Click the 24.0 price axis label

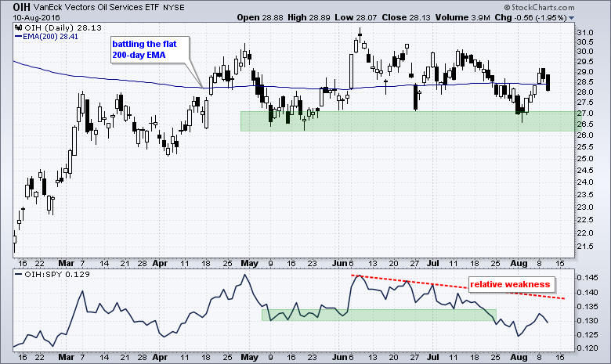[585, 182]
